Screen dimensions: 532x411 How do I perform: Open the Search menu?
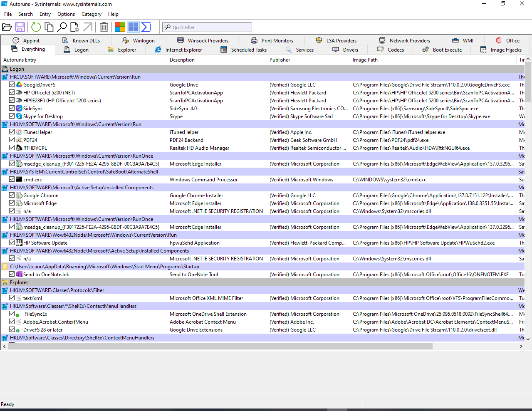pos(25,14)
